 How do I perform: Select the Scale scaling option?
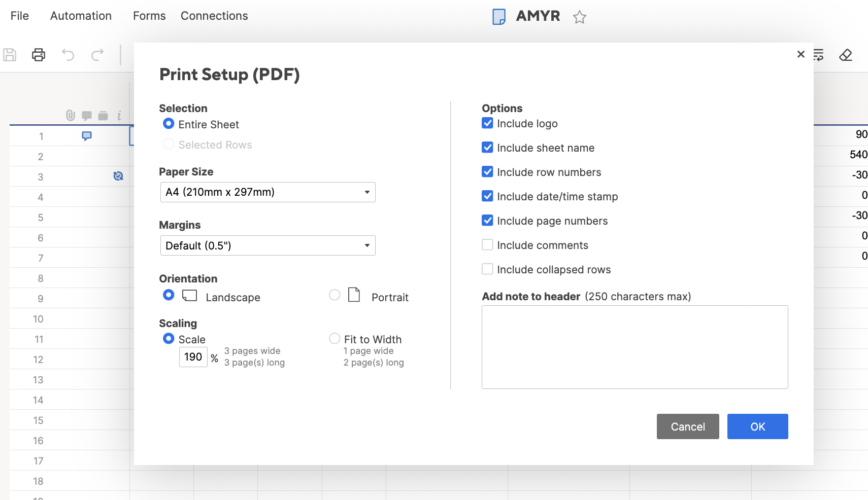[169, 338]
